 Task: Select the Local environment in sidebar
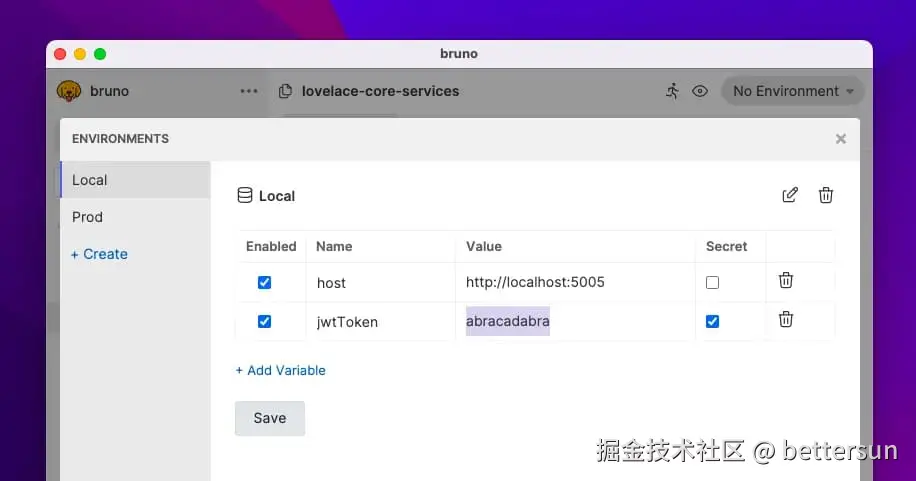point(135,180)
